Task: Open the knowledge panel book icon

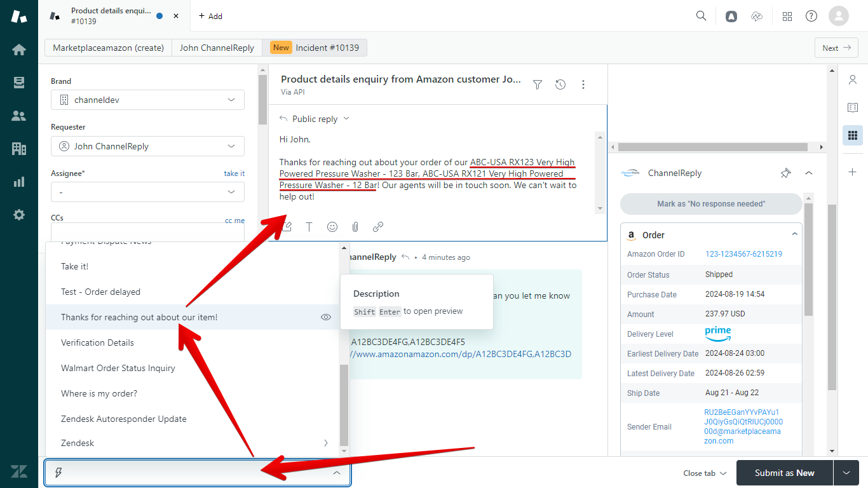Action: (x=853, y=107)
